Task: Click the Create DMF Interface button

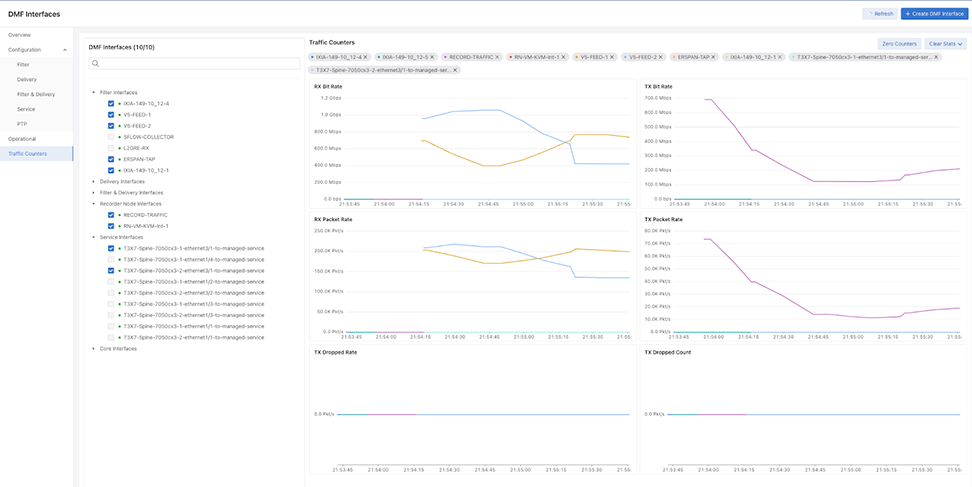Action: pos(934,14)
